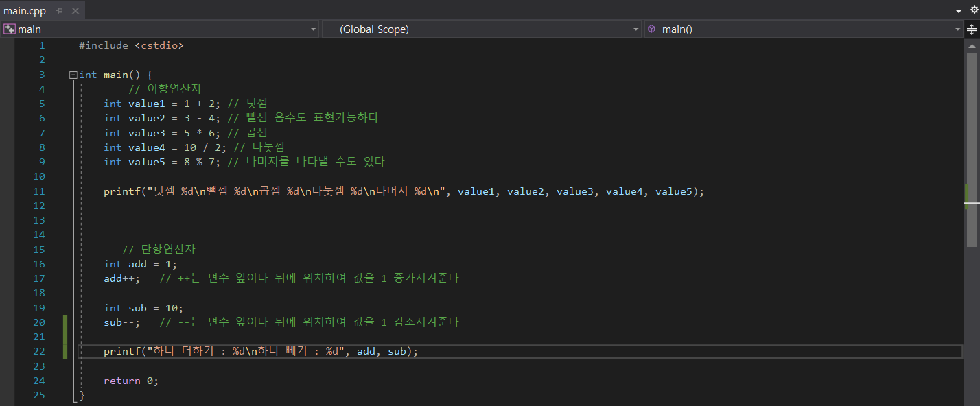This screenshot has height=406, width=980.
Task: Click 'int sub = 10;' statement
Action: click(x=143, y=308)
